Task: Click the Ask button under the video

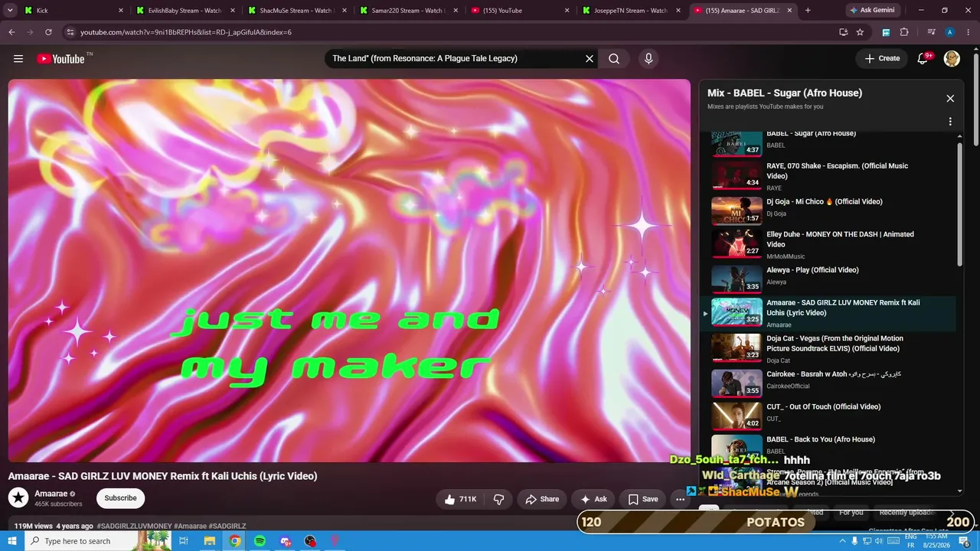Action: [593, 499]
